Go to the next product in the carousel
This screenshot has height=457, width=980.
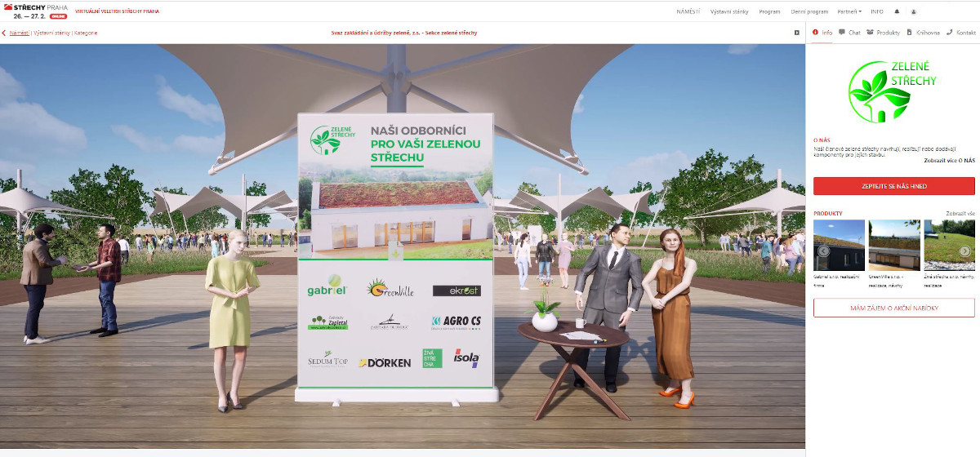965,251
